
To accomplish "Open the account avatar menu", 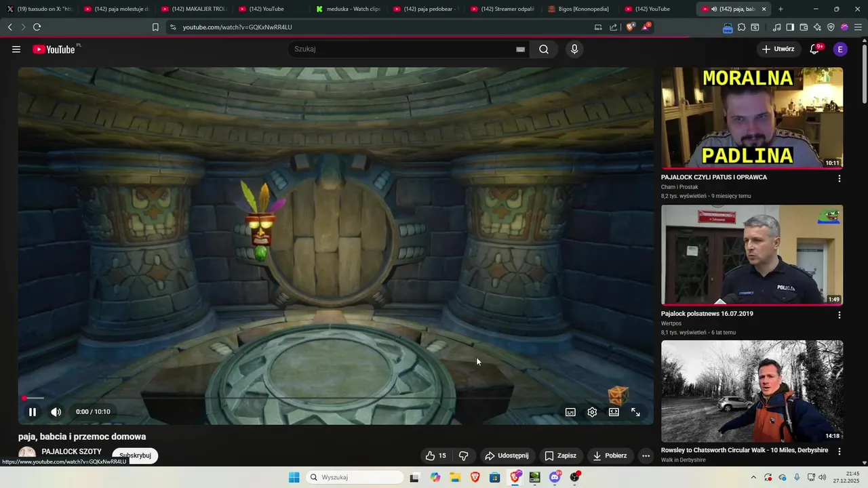I will (840, 49).
